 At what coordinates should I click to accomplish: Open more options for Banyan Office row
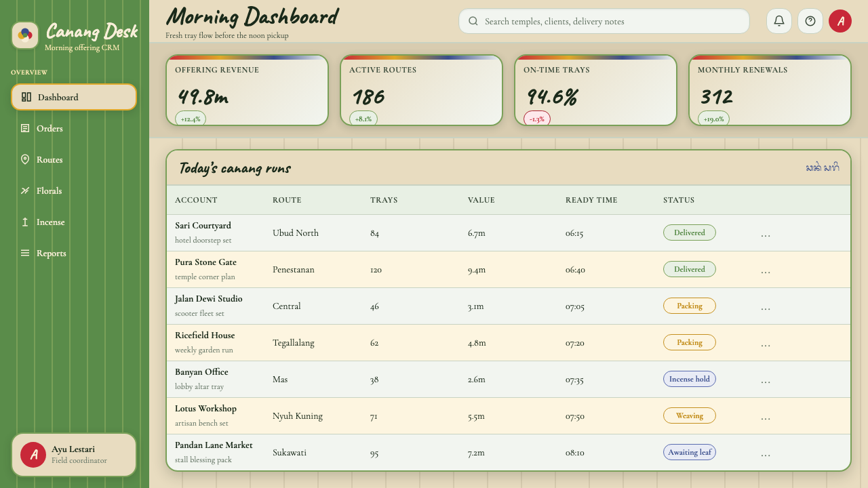tap(766, 380)
